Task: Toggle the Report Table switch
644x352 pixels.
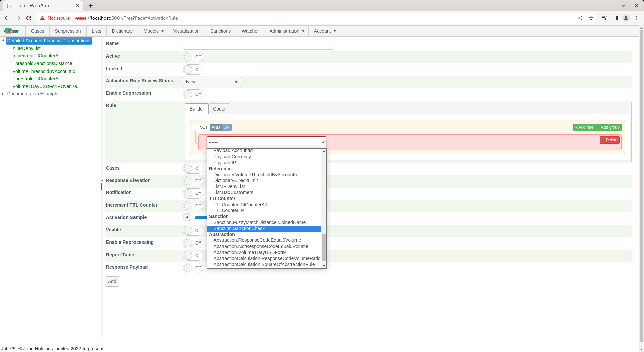Action: (x=193, y=256)
